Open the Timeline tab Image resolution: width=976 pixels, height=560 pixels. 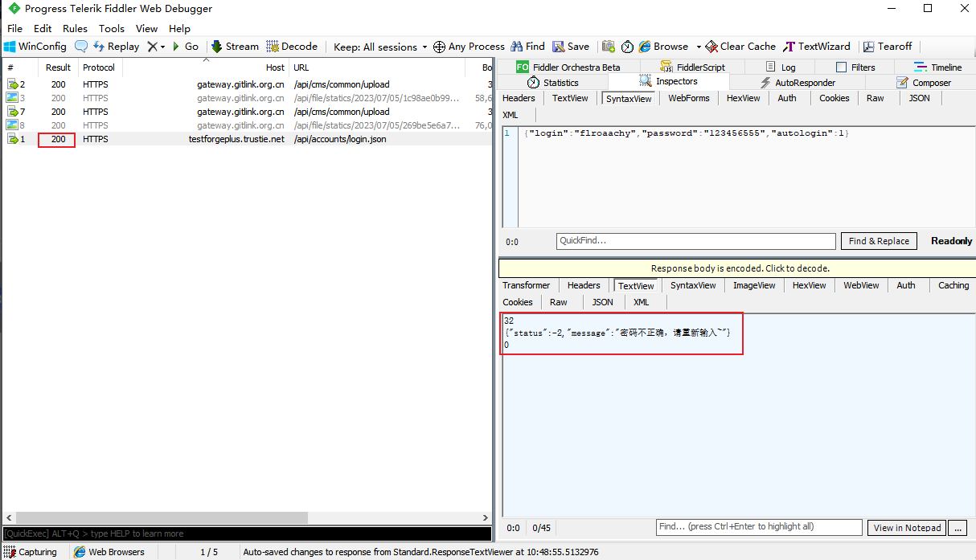[x=937, y=67]
